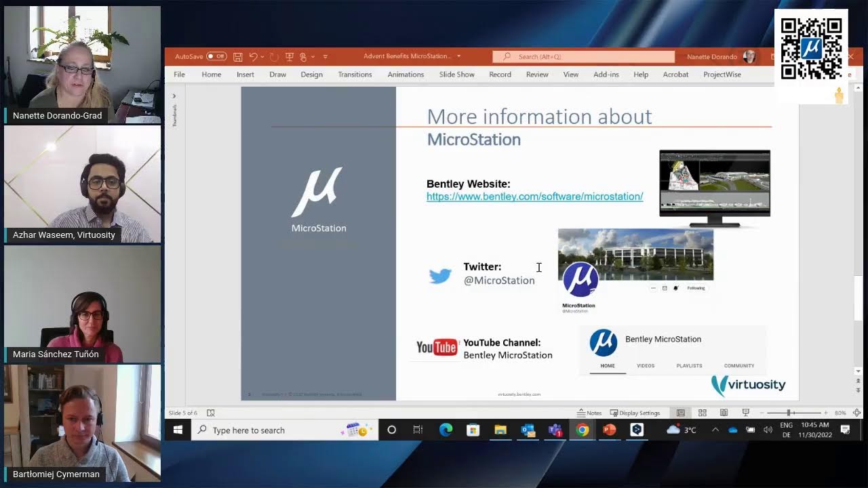
Task: Open the Record tab
Action: click(500, 75)
